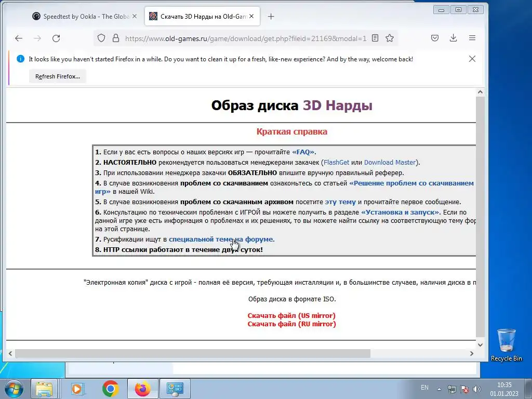532x399 pixels.
Task: Select the Скачать 3D Нарды tab
Action: (x=202, y=16)
